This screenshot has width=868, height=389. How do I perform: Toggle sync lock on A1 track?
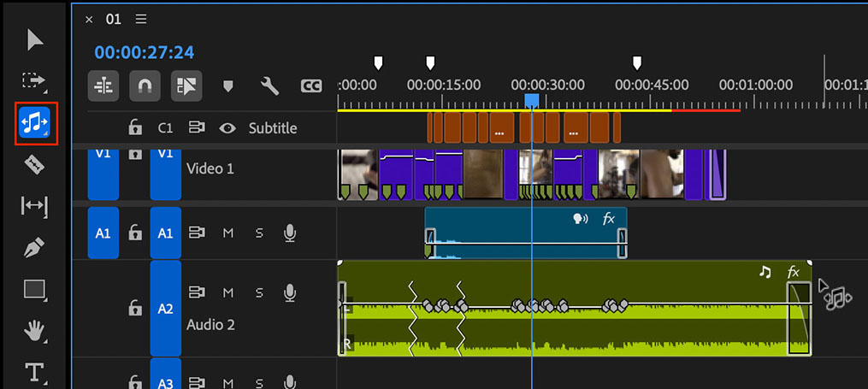tap(197, 233)
